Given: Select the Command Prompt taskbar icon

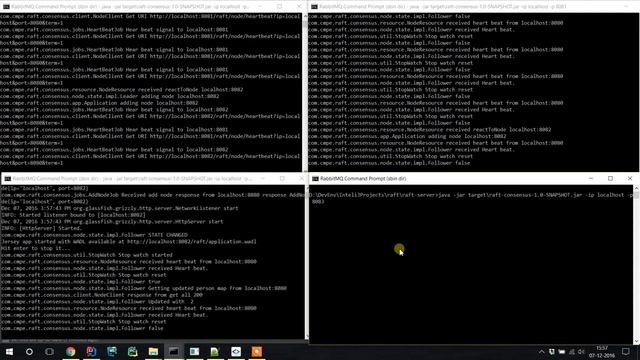Looking at the screenshot, I should pos(173,351).
